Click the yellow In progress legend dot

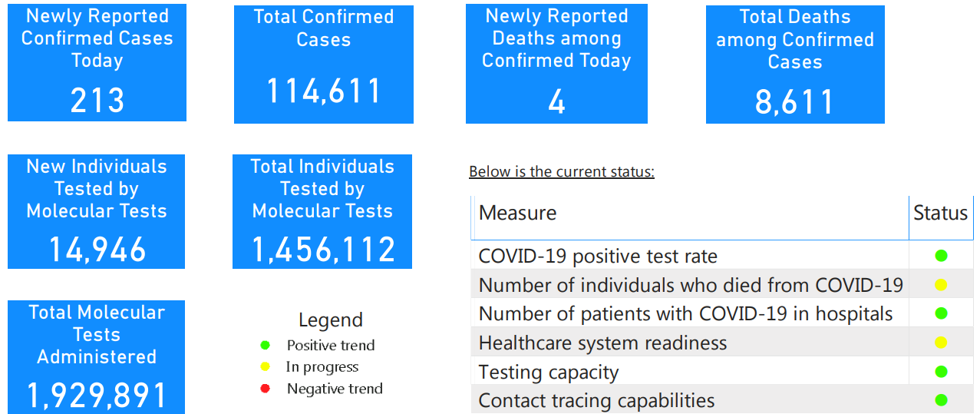(x=266, y=366)
